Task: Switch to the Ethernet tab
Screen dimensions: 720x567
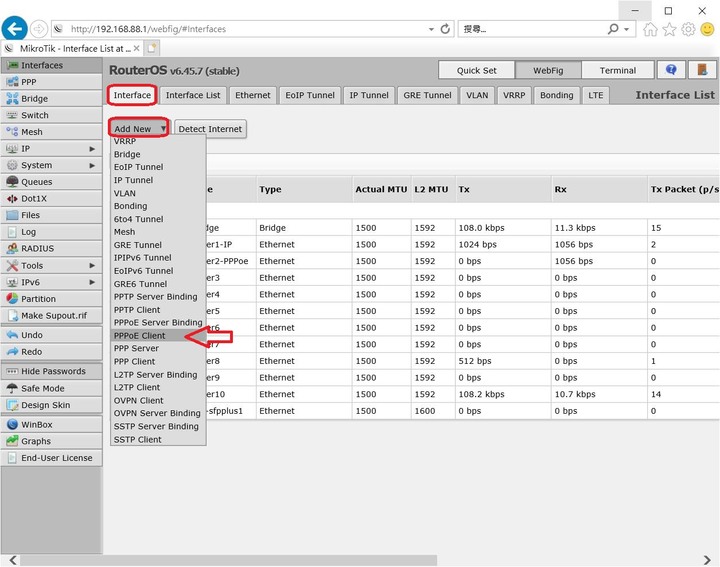Action: [x=253, y=95]
